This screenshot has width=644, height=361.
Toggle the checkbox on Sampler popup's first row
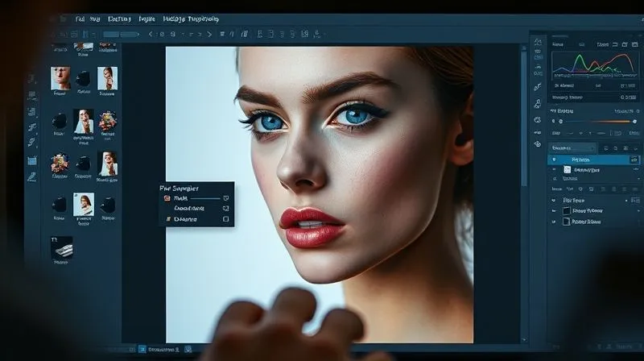coord(225,198)
